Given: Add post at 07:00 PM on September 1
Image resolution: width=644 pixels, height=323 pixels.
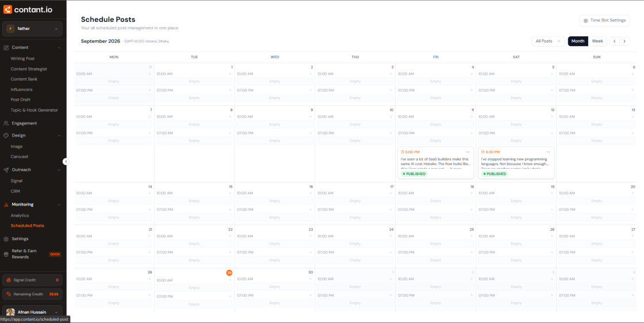Looking at the screenshot, I should pyautogui.click(x=230, y=90).
